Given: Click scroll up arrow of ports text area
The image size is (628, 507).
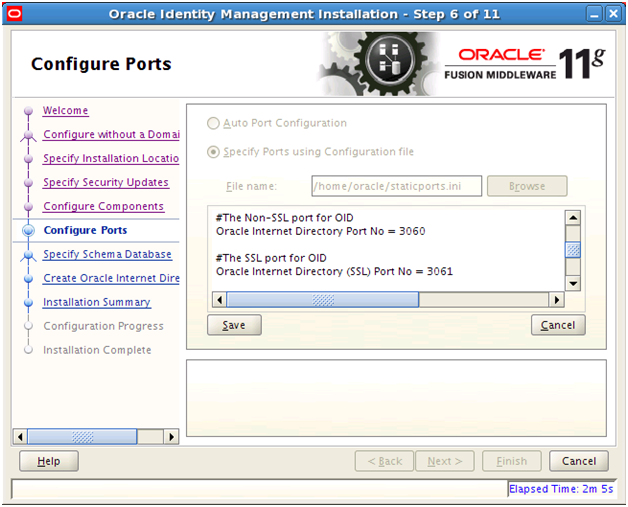Looking at the screenshot, I should point(573,218).
